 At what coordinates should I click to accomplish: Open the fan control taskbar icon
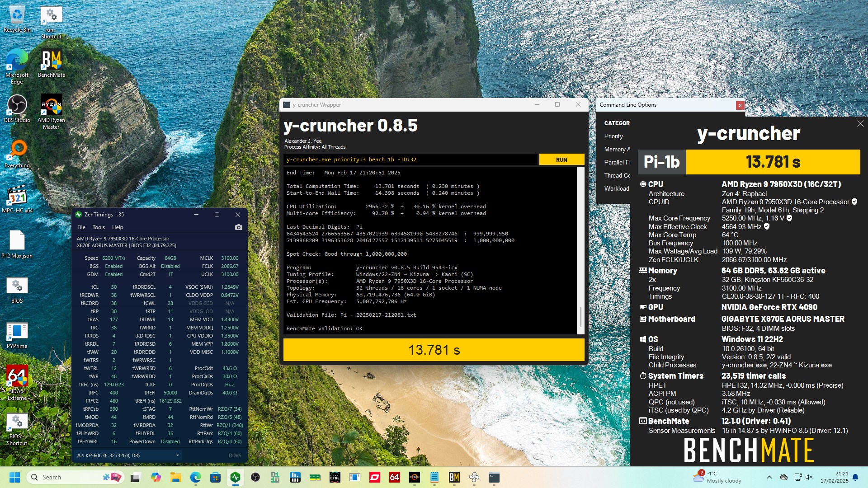point(474,477)
